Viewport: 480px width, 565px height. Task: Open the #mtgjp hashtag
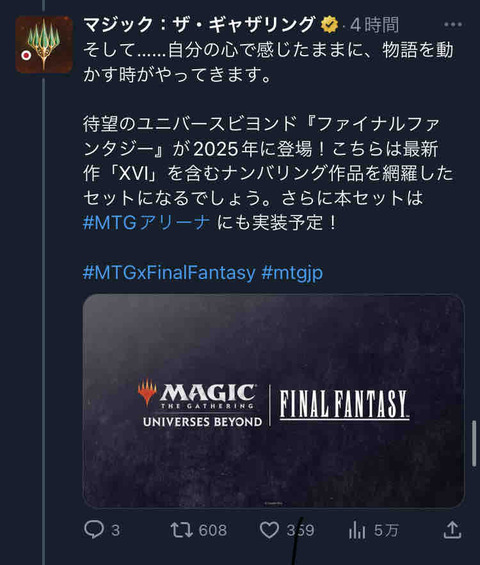292,273
